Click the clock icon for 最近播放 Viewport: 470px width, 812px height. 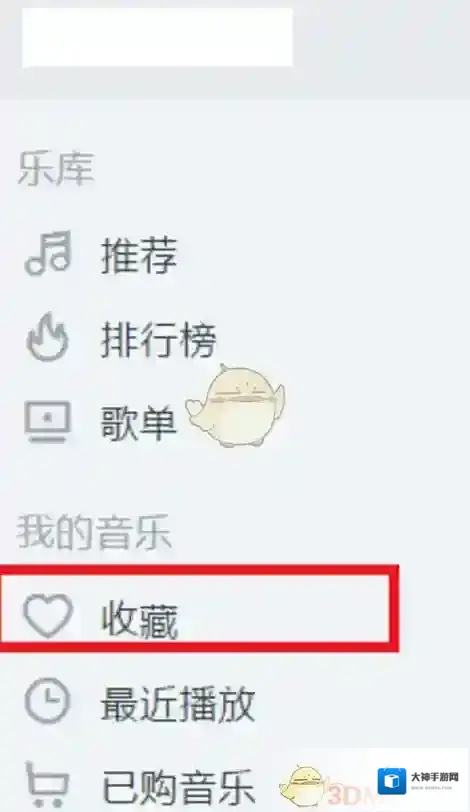coord(47,701)
